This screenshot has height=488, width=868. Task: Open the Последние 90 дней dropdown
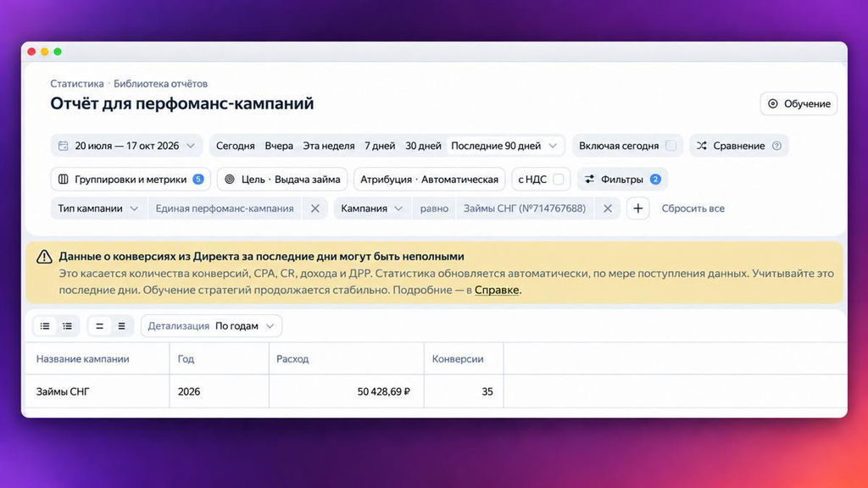(x=504, y=146)
